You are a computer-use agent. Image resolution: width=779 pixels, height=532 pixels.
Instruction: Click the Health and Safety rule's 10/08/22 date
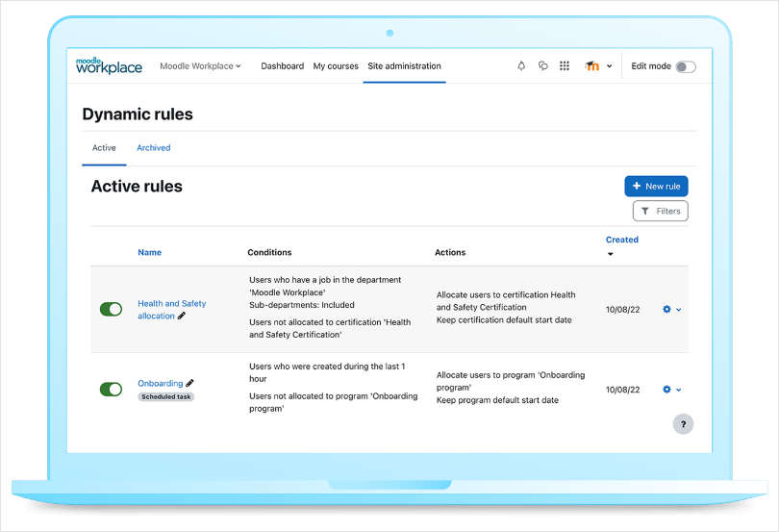click(622, 309)
